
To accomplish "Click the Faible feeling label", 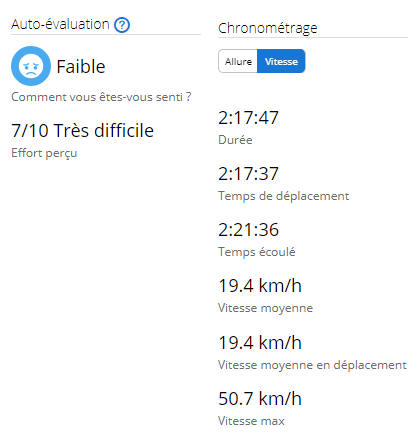I will [81, 67].
